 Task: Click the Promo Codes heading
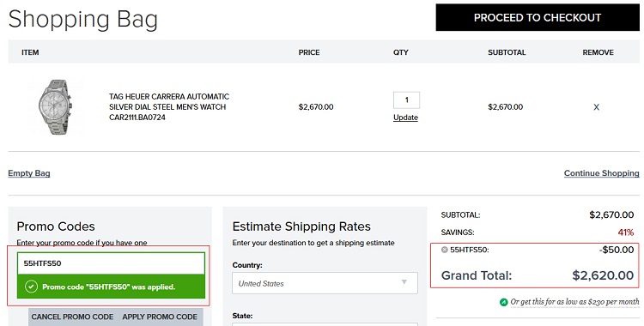[x=56, y=226]
